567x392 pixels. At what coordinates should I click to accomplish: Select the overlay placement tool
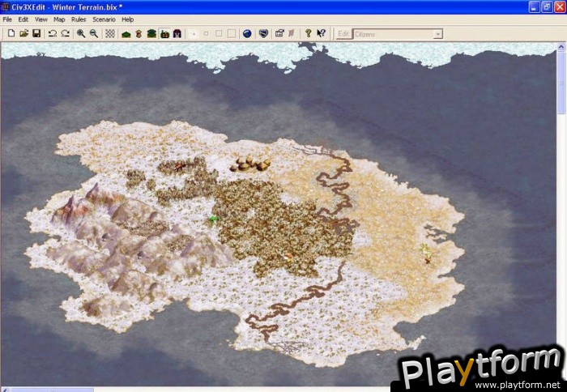click(x=139, y=34)
